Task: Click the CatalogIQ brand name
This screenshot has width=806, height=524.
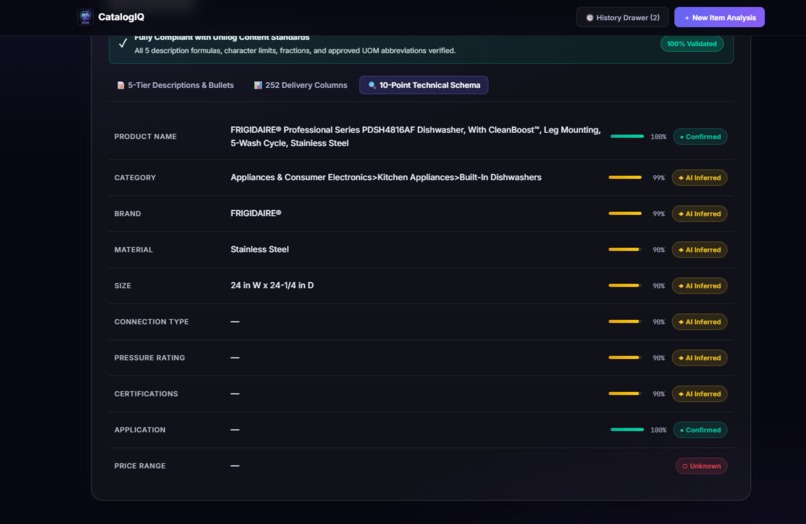Action: pos(121,17)
